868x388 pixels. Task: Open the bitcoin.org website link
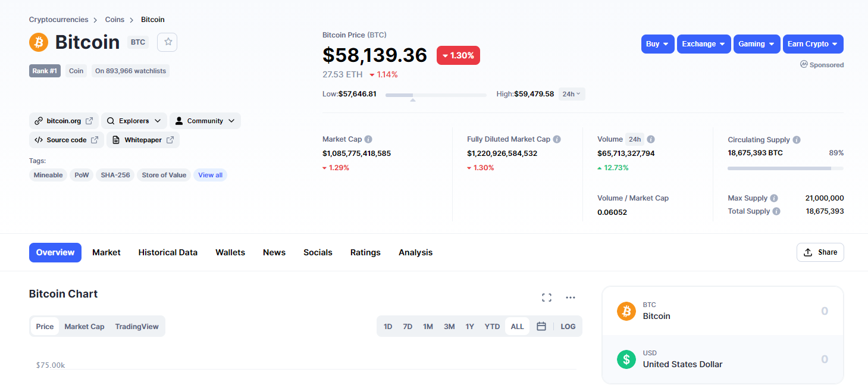64,121
